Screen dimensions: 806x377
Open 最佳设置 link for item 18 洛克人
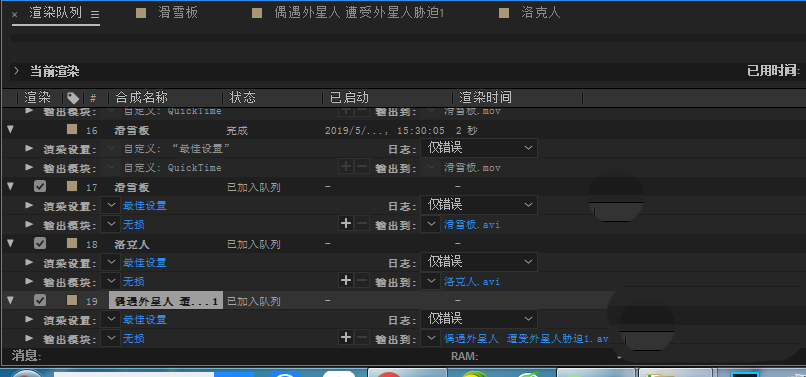point(144,263)
